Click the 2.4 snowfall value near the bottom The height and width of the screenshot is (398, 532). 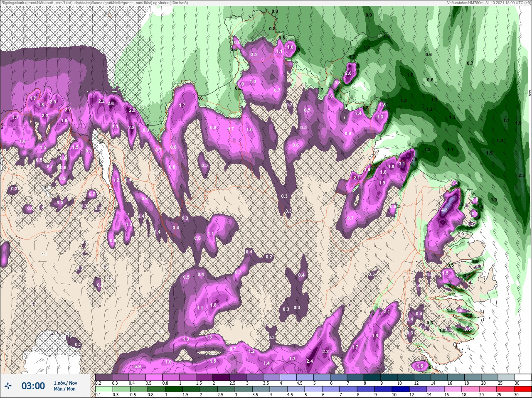tap(309, 361)
